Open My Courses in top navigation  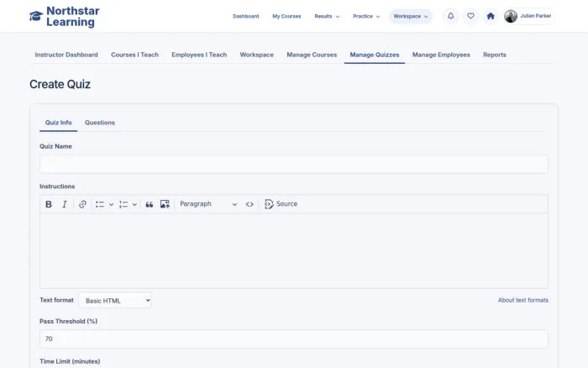pos(286,16)
